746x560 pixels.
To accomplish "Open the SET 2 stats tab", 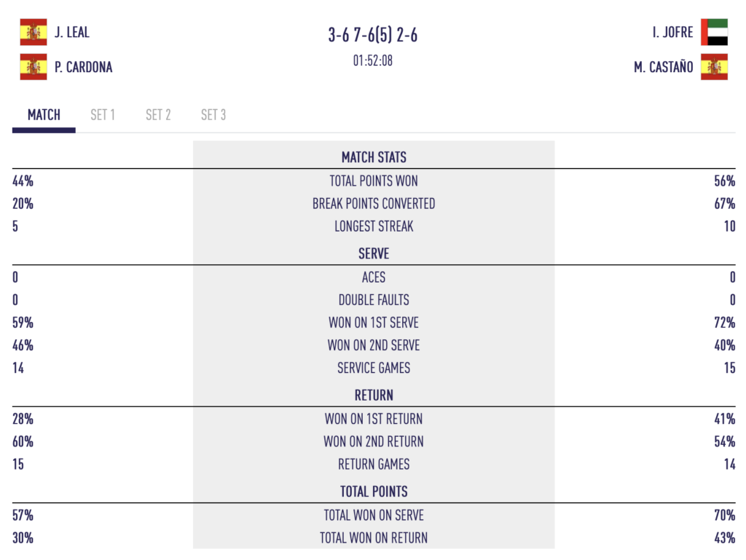I will (x=158, y=115).
